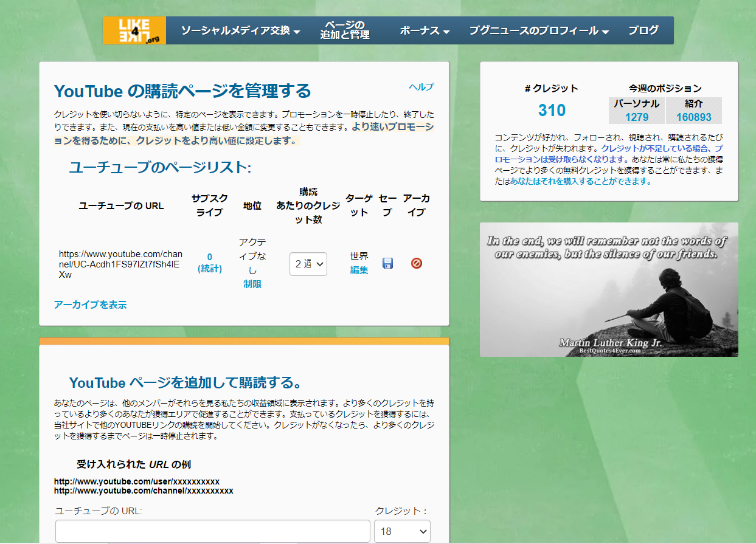Go to the ブログ page
This screenshot has height=544, width=756.
tap(643, 30)
